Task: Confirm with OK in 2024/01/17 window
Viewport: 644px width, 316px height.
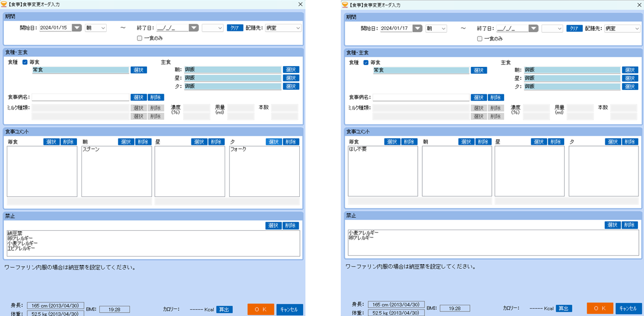Action: tap(600, 308)
